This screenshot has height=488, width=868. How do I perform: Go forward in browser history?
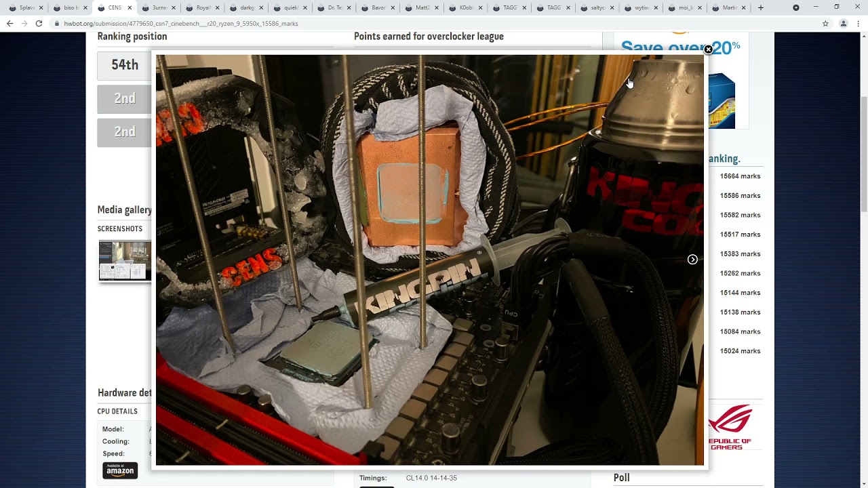[x=24, y=23]
